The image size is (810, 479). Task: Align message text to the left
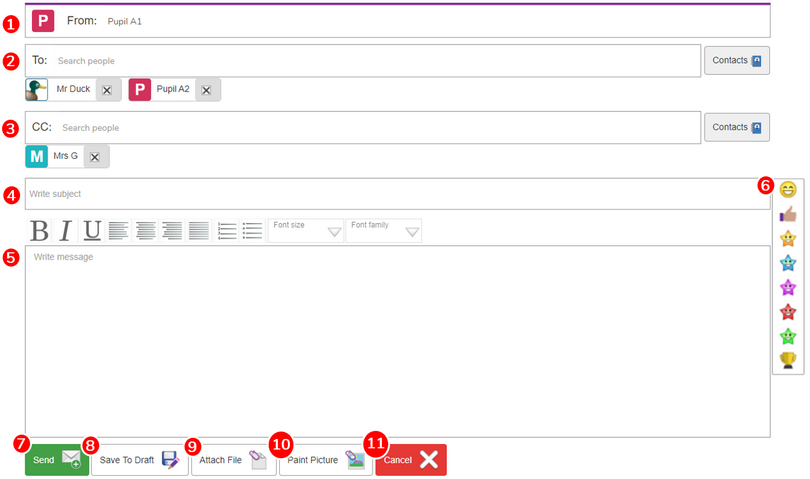click(118, 230)
